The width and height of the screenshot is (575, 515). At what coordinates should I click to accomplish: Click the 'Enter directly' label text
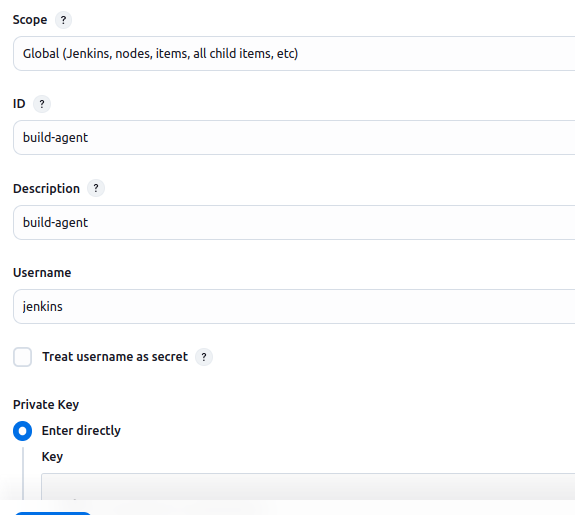pos(81,431)
